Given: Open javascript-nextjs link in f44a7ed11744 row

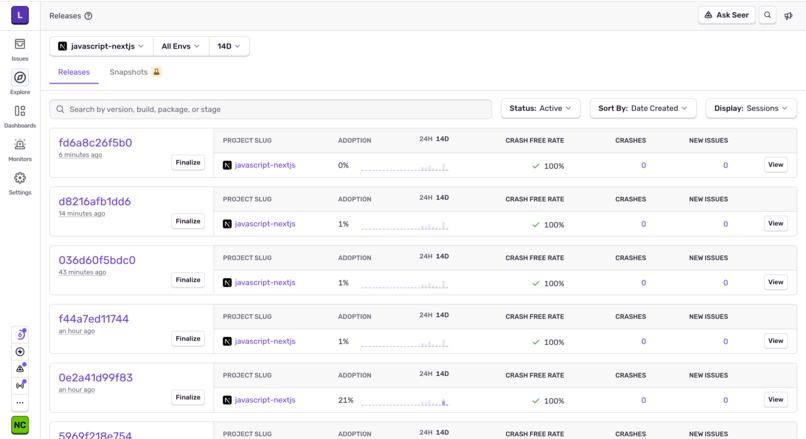Looking at the screenshot, I should [265, 341].
